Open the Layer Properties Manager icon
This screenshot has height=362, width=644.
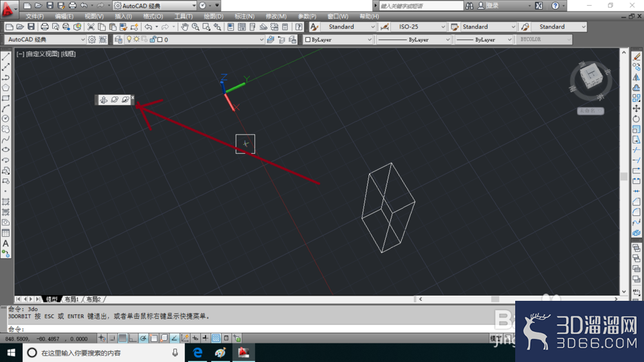pyautogui.click(x=118, y=39)
